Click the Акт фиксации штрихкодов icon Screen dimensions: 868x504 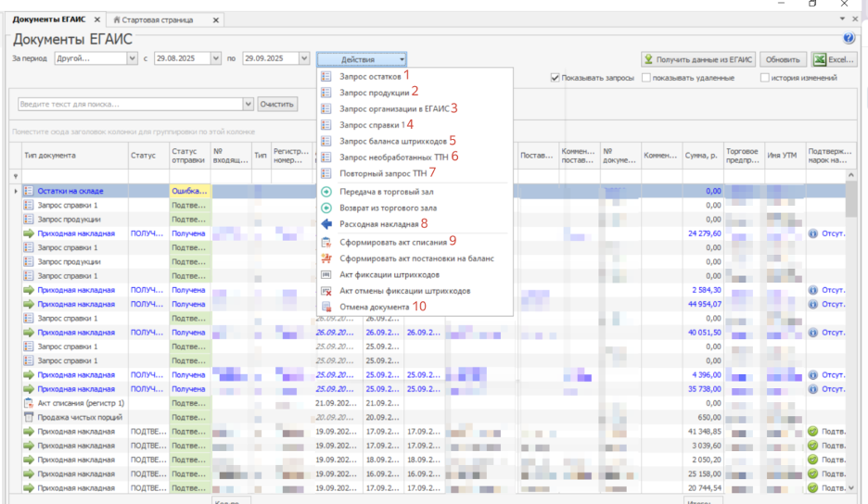(x=326, y=274)
